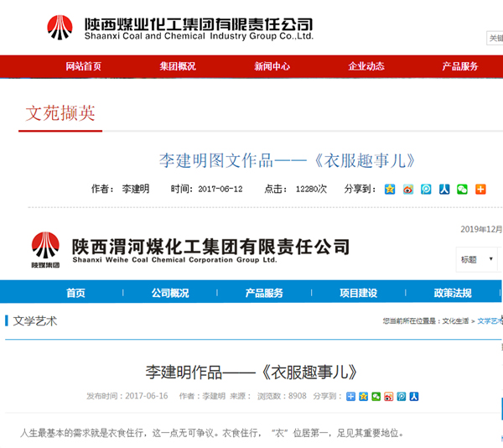503x448 pixels.
Task: Open the 集团概况 menu item
Action: click(x=178, y=66)
